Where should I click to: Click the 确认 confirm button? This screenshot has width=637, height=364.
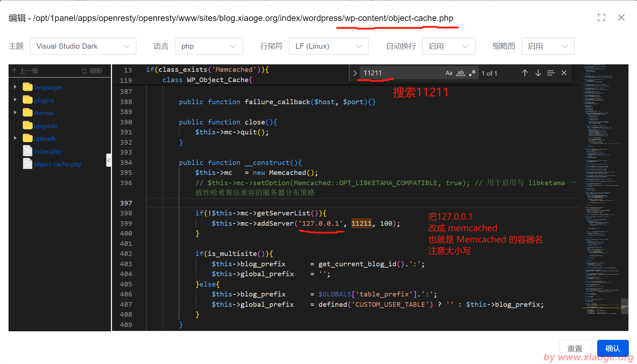612,348
